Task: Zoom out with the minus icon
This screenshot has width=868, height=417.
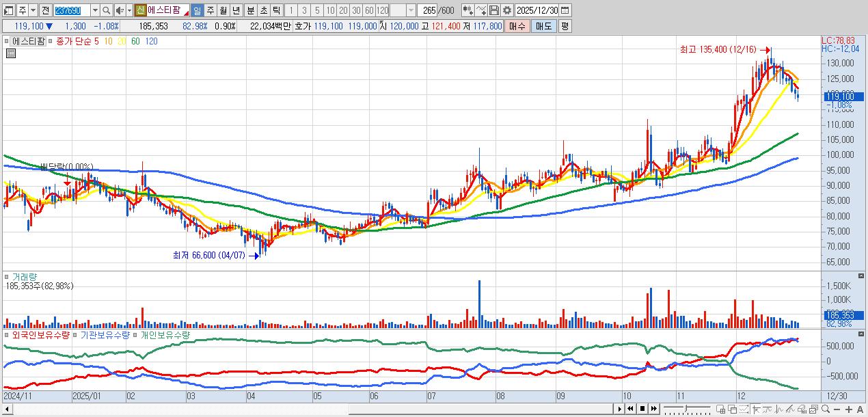Action: click(x=837, y=409)
